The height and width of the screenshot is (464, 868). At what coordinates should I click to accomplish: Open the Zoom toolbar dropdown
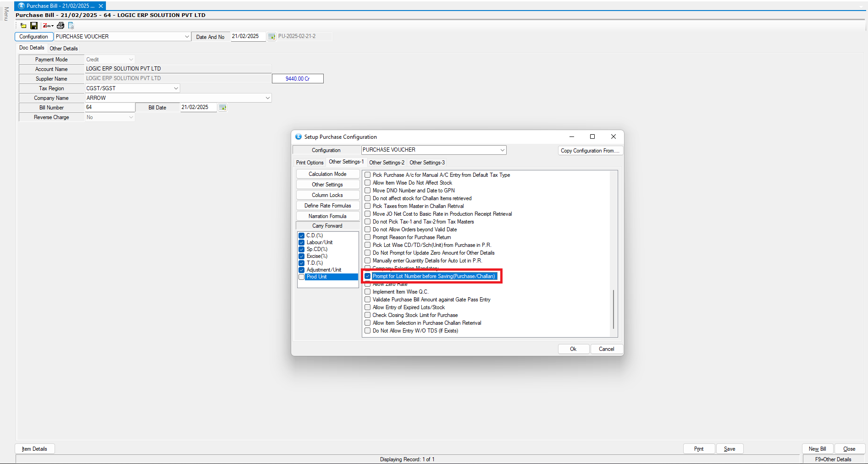pos(48,26)
